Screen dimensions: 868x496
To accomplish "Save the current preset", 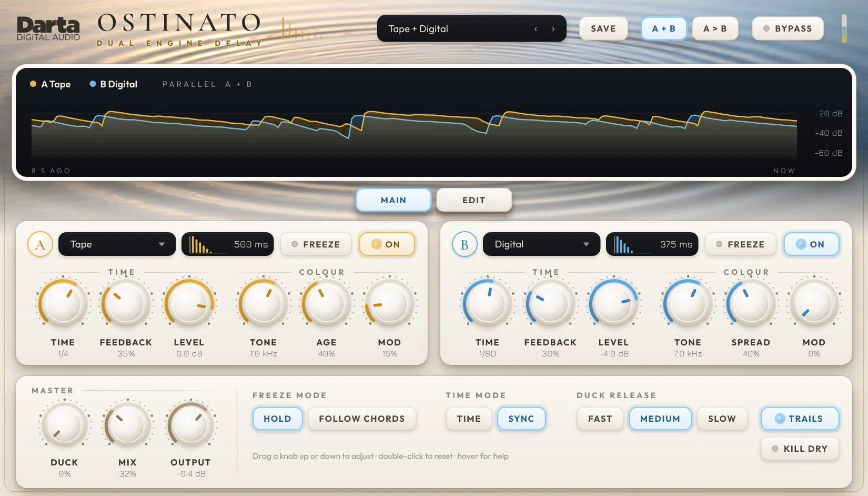I will click(x=603, y=28).
